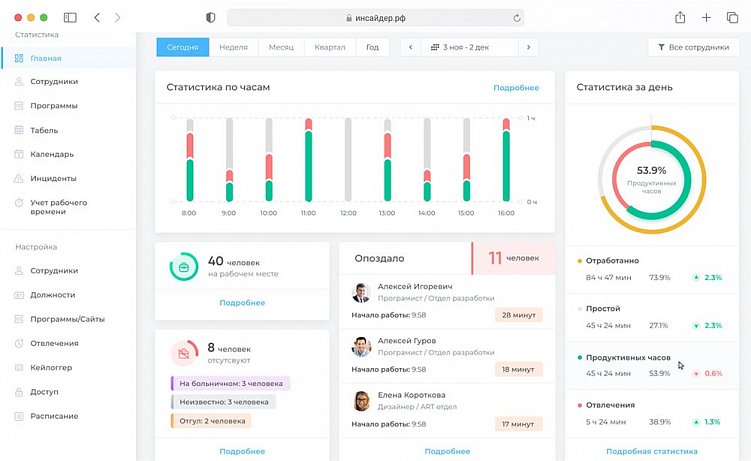751x461 pixels.
Task: Click the 53.9% donut chart
Action: (651, 180)
